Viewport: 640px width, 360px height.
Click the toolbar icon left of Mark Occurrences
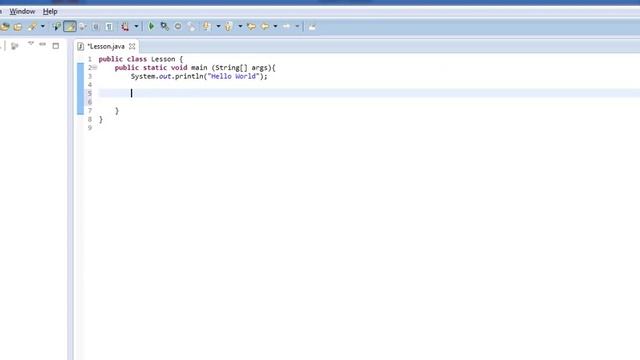point(56,27)
